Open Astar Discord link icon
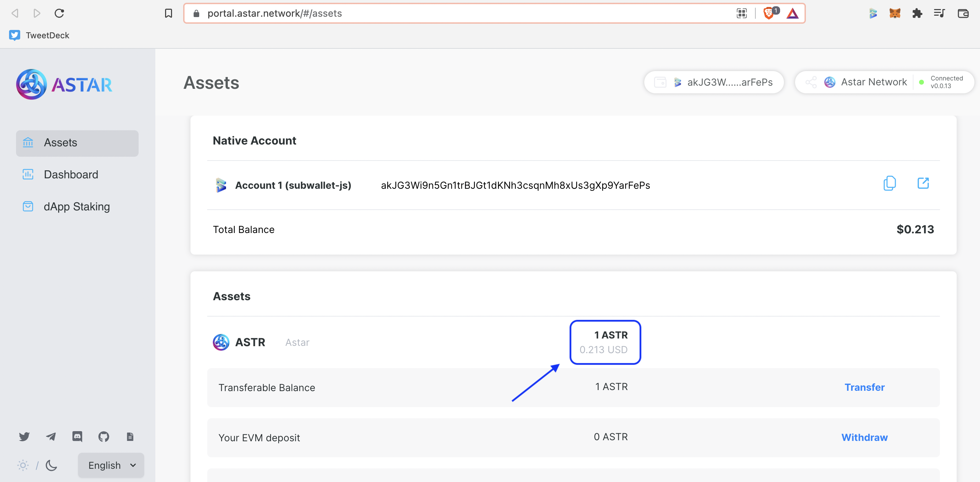 click(x=77, y=436)
